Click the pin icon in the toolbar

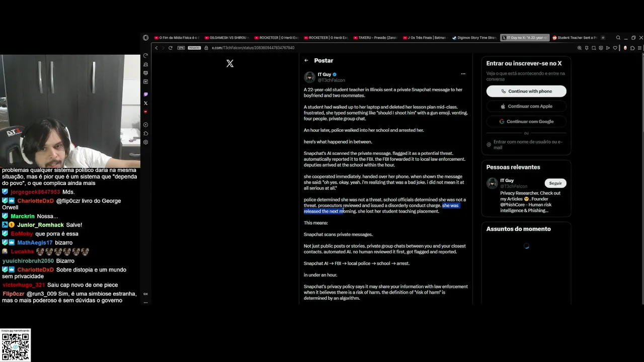587,48
